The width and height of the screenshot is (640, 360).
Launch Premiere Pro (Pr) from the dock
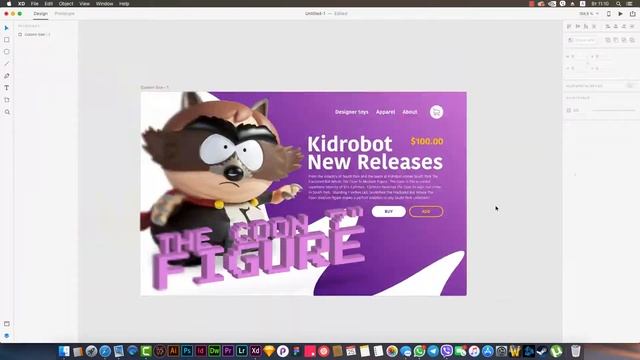tap(228, 351)
